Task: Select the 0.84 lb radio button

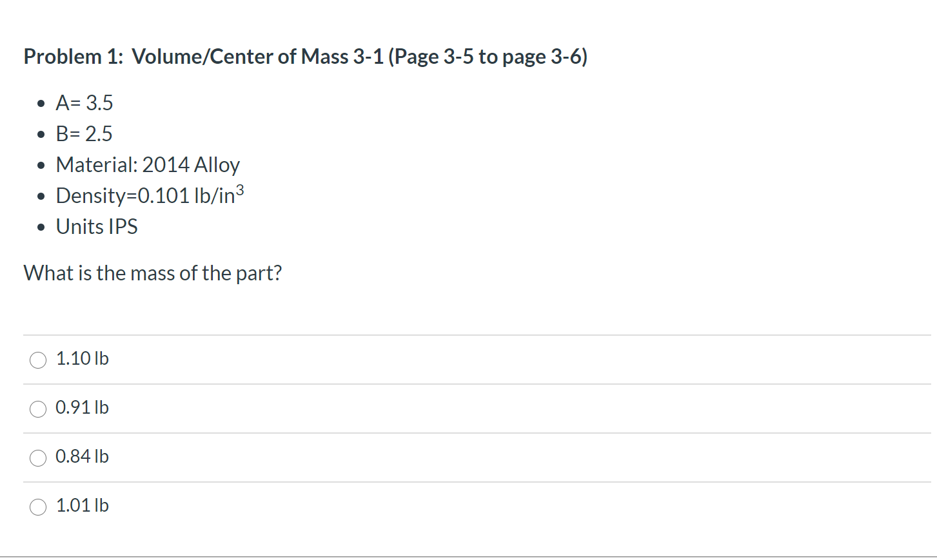Action: coord(37,458)
